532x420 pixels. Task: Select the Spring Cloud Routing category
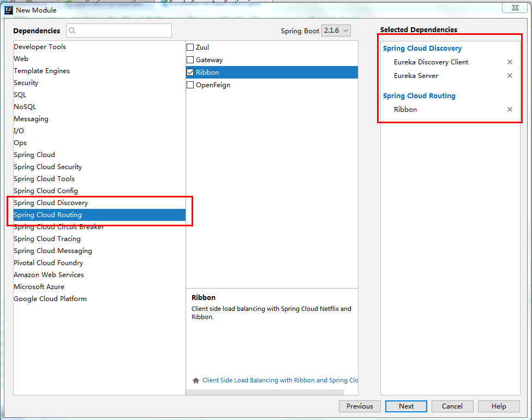click(99, 215)
